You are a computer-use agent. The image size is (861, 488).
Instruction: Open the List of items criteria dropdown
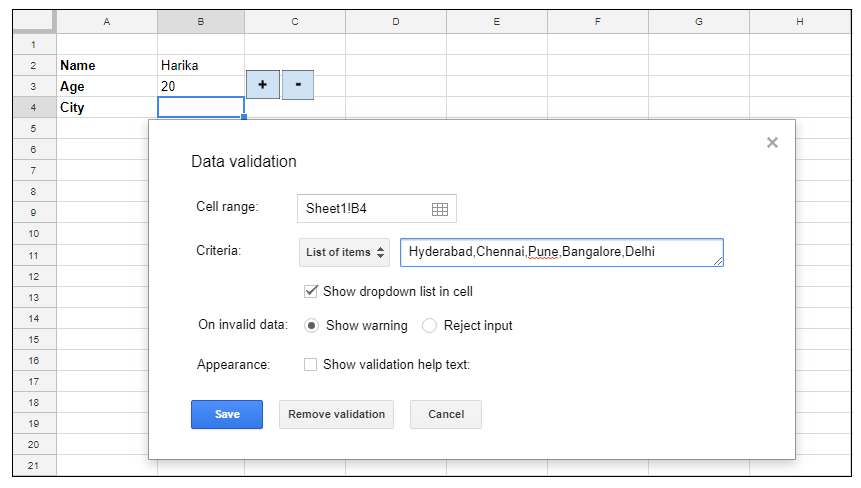345,253
